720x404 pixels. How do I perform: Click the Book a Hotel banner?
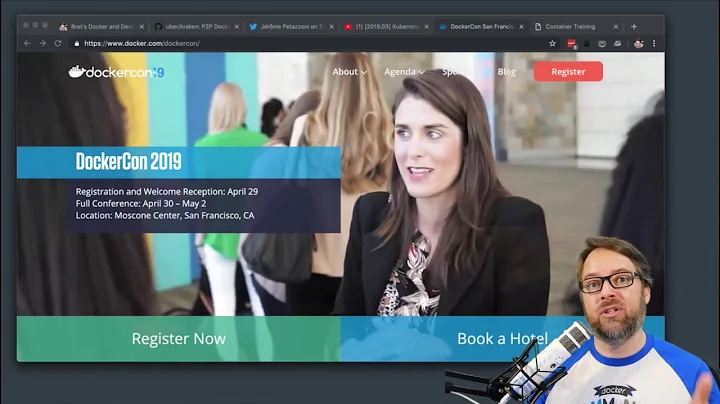(502, 339)
